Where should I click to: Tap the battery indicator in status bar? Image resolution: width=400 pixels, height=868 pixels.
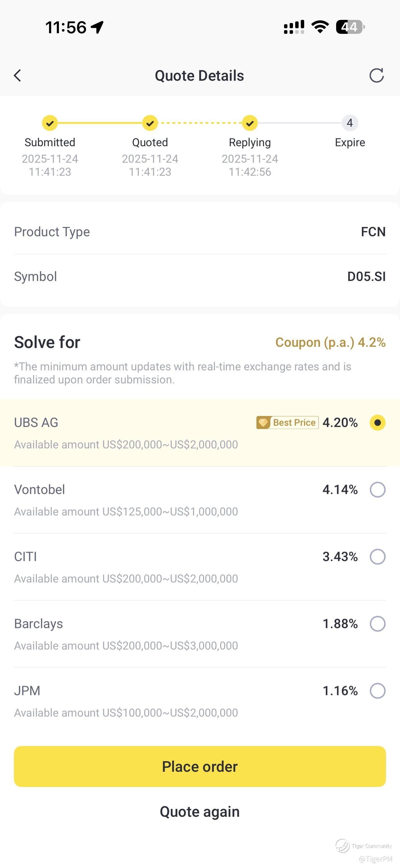[x=350, y=27]
